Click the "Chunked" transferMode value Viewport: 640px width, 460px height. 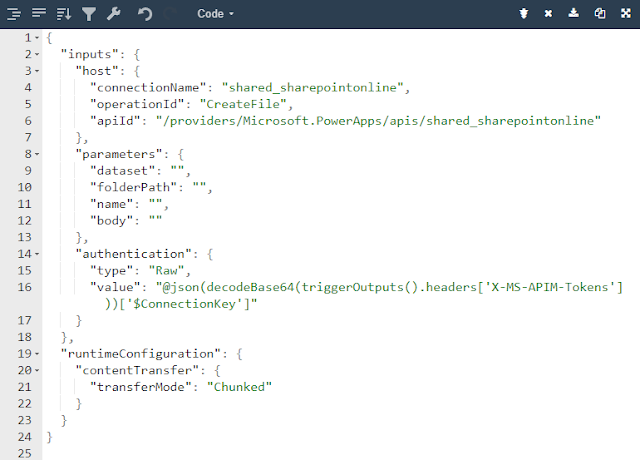point(239,387)
